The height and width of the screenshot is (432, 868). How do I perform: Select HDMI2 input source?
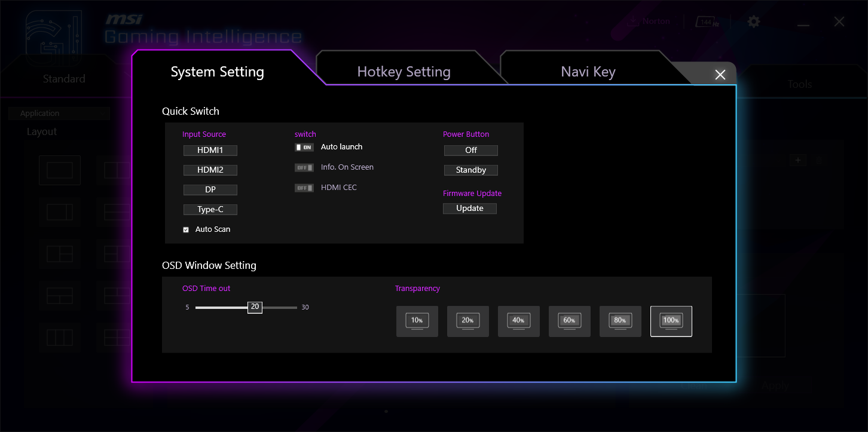pos(210,170)
